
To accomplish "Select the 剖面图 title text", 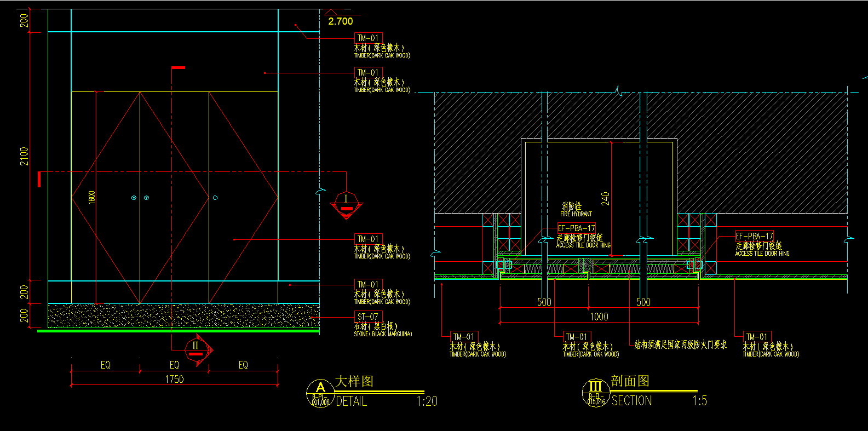I will (630, 381).
